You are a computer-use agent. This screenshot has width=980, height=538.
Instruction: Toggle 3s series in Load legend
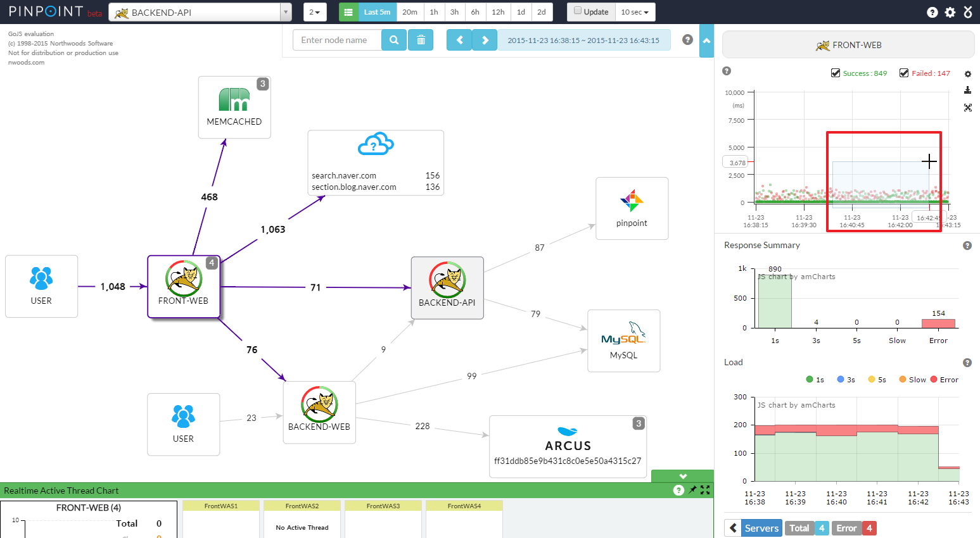tap(846, 380)
